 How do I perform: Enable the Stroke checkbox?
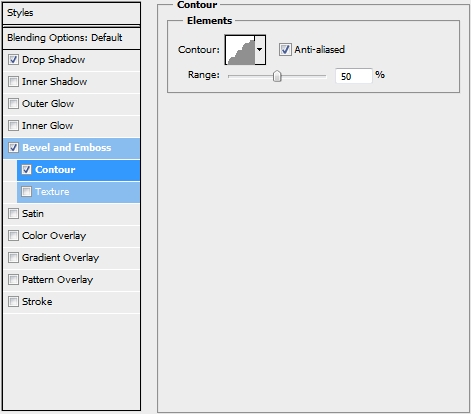13,302
